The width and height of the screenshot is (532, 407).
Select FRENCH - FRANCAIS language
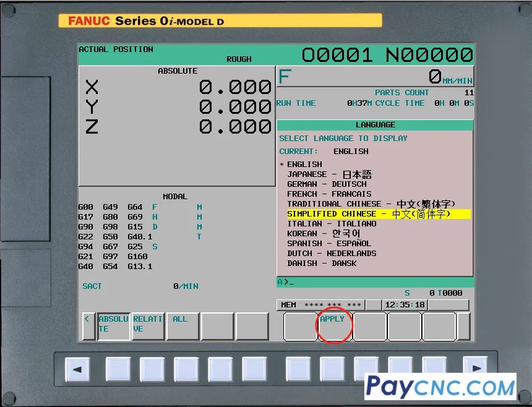tap(329, 194)
